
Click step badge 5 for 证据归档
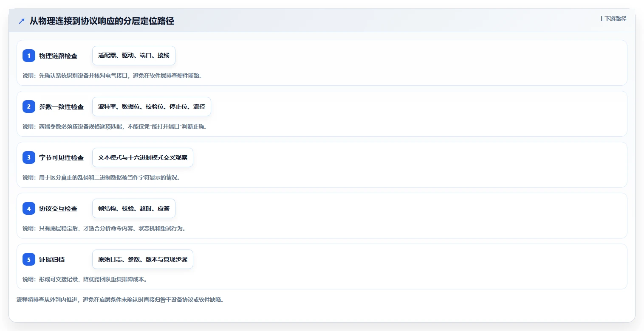click(29, 259)
